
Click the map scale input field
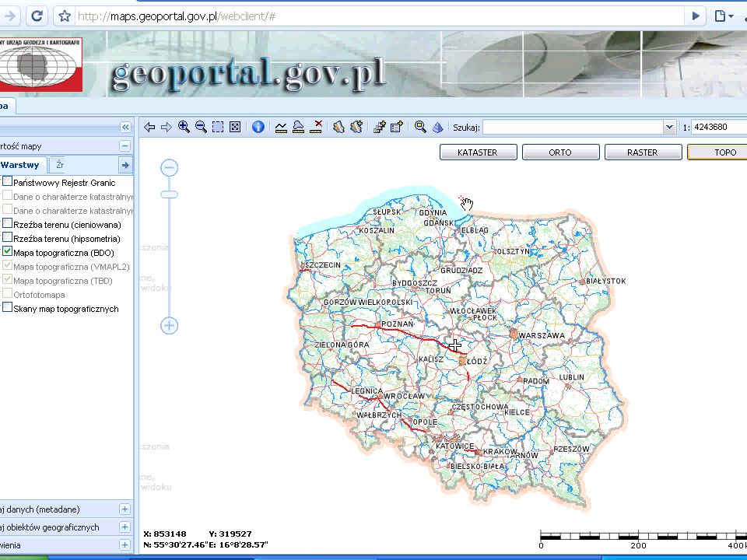[718, 127]
